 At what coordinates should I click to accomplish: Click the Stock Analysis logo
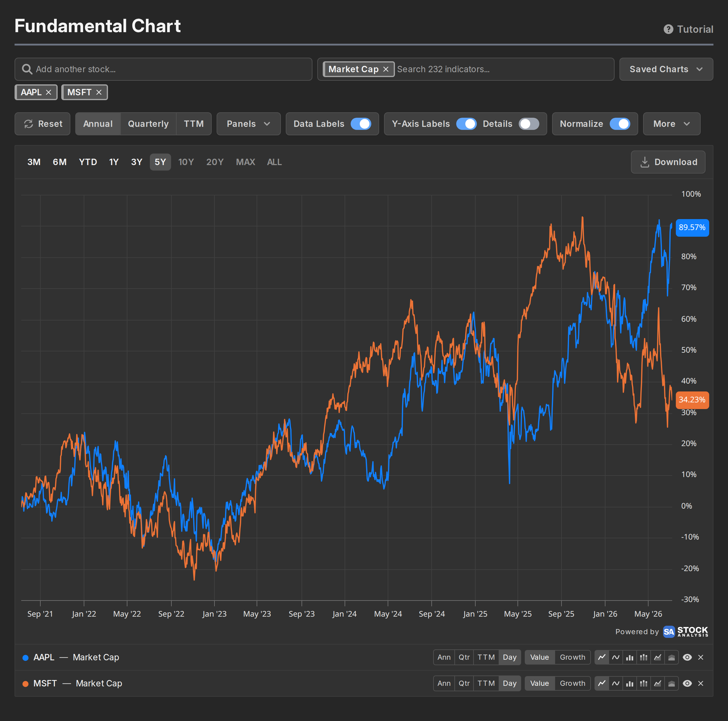click(x=686, y=632)
